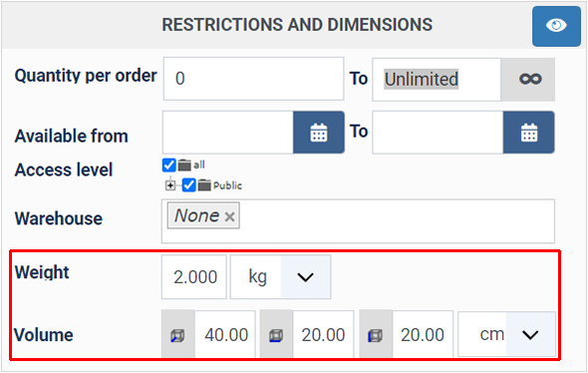Image resolution: width=588 pixels, height=373 pixels.
Task: Click the folder icon beside Public
Action: 204,185
